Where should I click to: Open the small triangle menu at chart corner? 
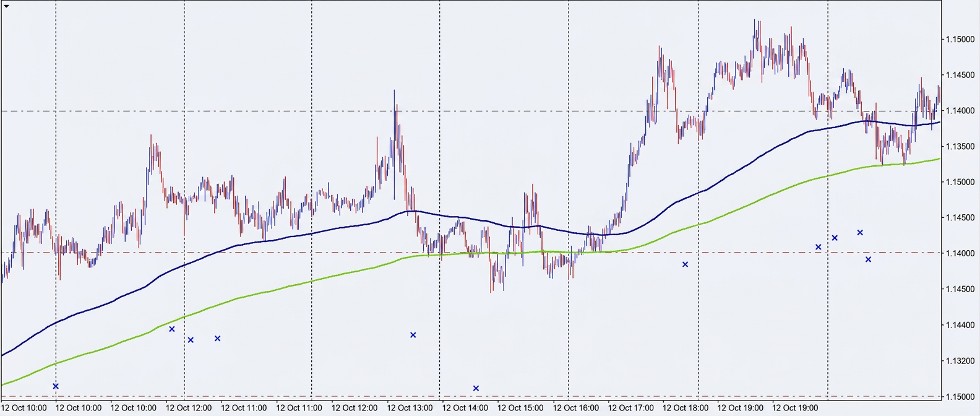click(x=7, y=6)
